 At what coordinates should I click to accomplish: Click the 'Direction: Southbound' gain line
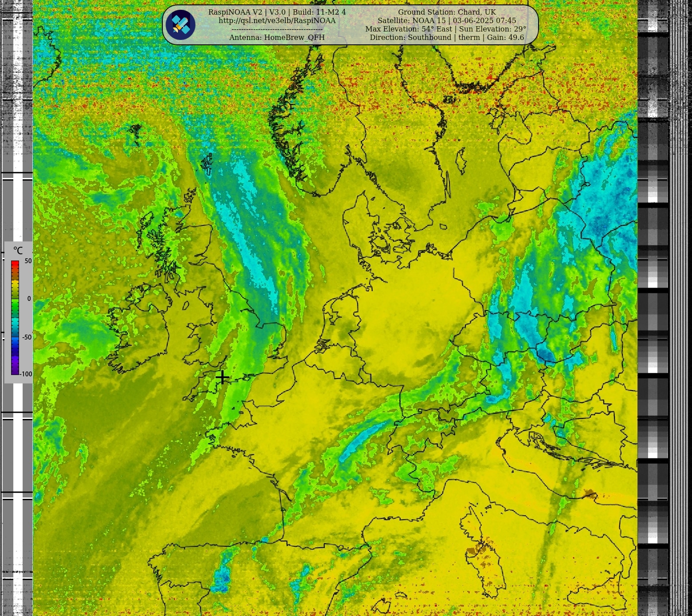click(x=447, y=37)
